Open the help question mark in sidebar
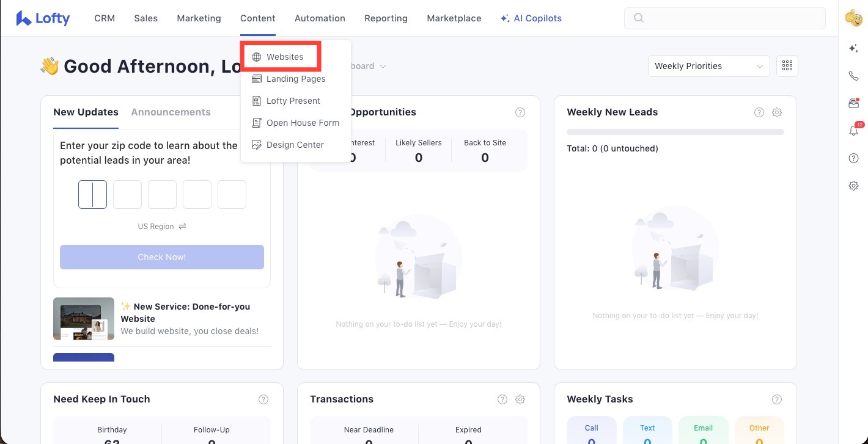 pyautogui.click(x=854, y=158)
